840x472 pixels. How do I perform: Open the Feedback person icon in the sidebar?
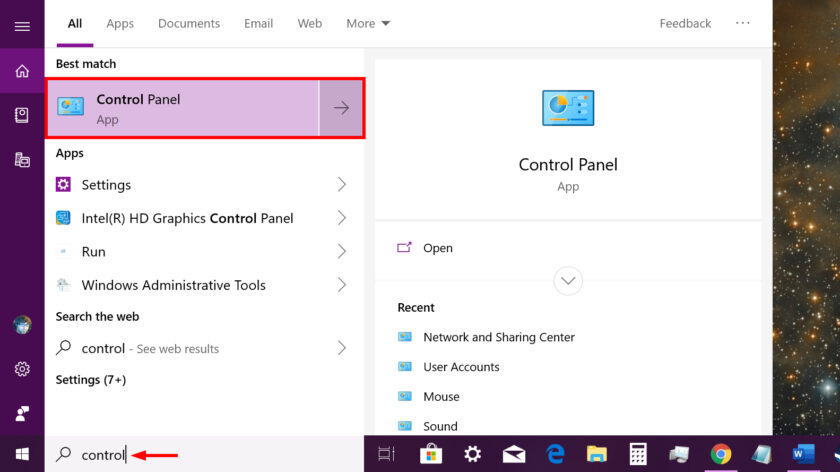22,413
